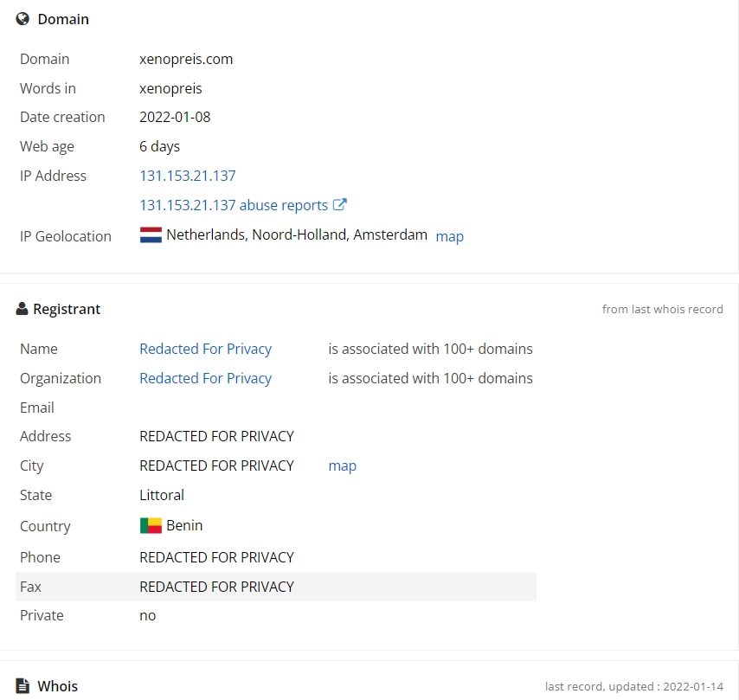This screenshot has height=700, width=739.
Task: Click the document icon beside Whois heading
Action: click(22, 686)
